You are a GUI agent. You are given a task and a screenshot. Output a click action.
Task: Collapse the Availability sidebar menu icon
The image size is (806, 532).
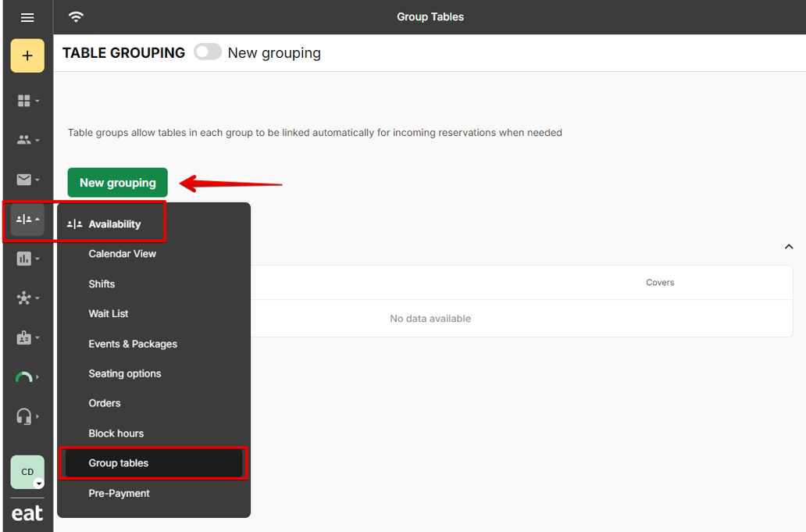(x=27, y=220)
